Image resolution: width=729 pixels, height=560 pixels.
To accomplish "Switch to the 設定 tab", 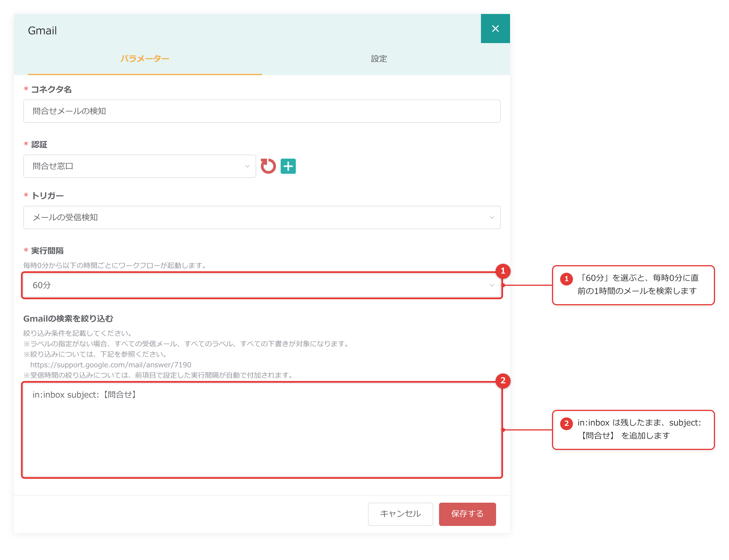I will pyautogui.click(x=379, y=59).
